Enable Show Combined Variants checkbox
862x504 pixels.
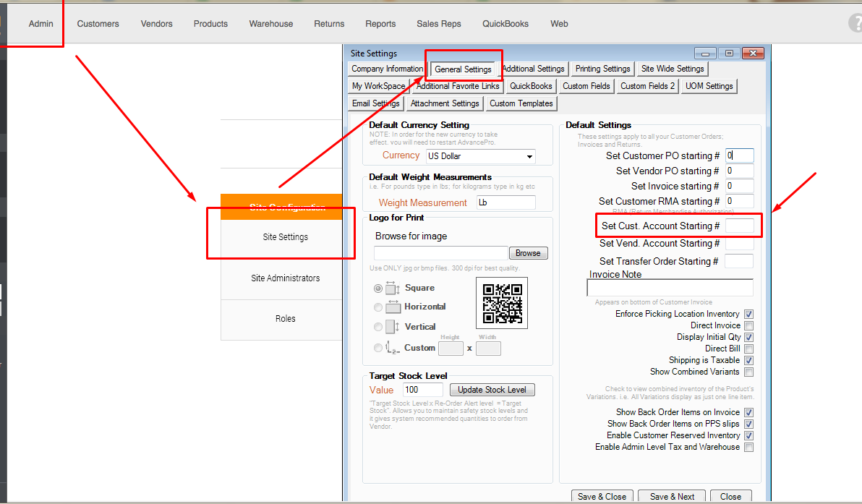point(748,372)
